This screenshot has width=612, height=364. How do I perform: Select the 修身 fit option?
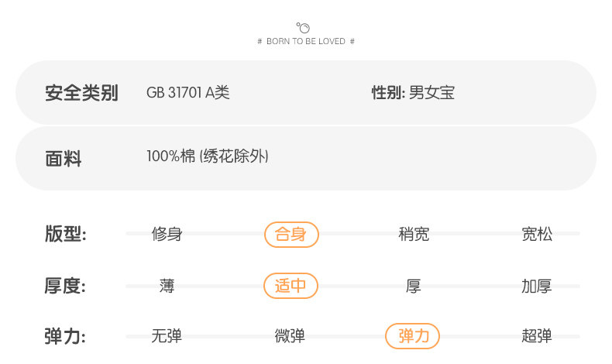(x=167, y=234)
